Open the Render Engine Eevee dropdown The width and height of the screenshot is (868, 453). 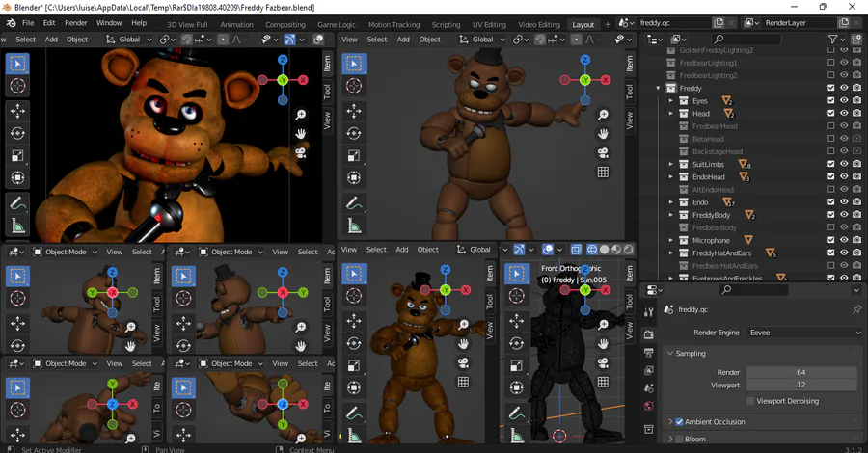pos(805,333)
